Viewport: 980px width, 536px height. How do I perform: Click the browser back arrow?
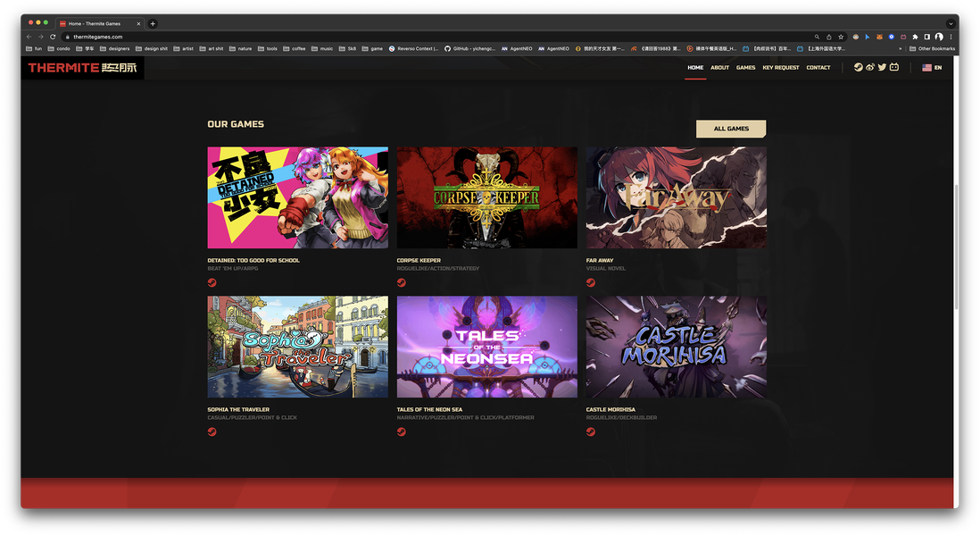point(29,37)
